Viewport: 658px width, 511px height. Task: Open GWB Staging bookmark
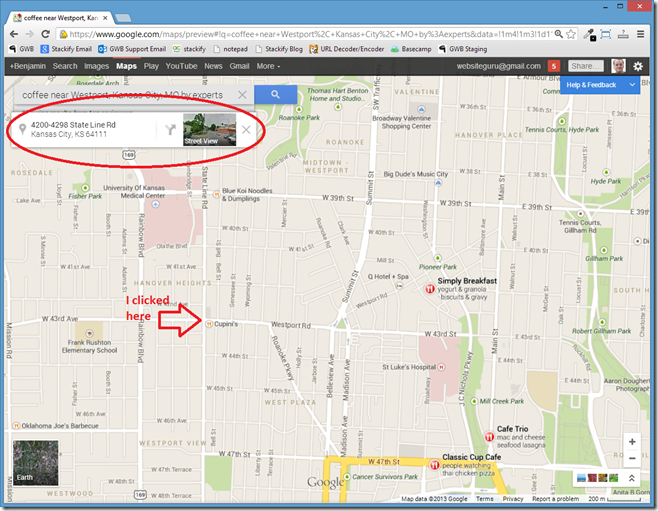coord(463,49)
